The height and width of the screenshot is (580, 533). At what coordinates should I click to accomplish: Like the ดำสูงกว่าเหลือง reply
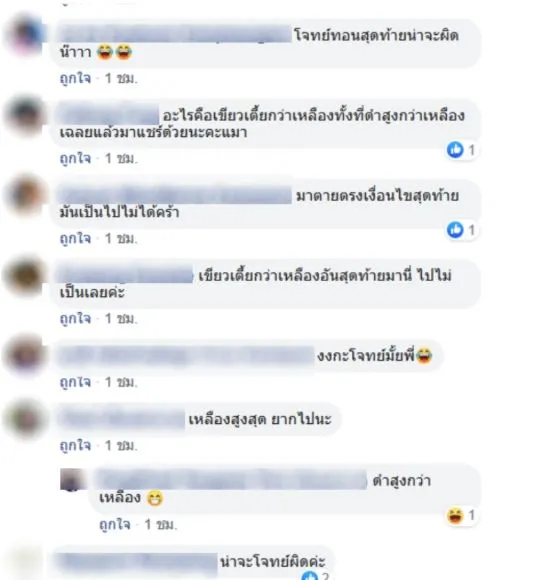point(115,524)
